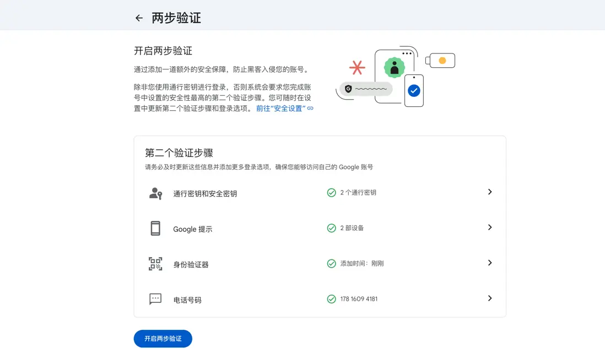This screenshot has width=605, height=364.
Task: Click the 开启两步验证 blue button
Action: [163, 339]
